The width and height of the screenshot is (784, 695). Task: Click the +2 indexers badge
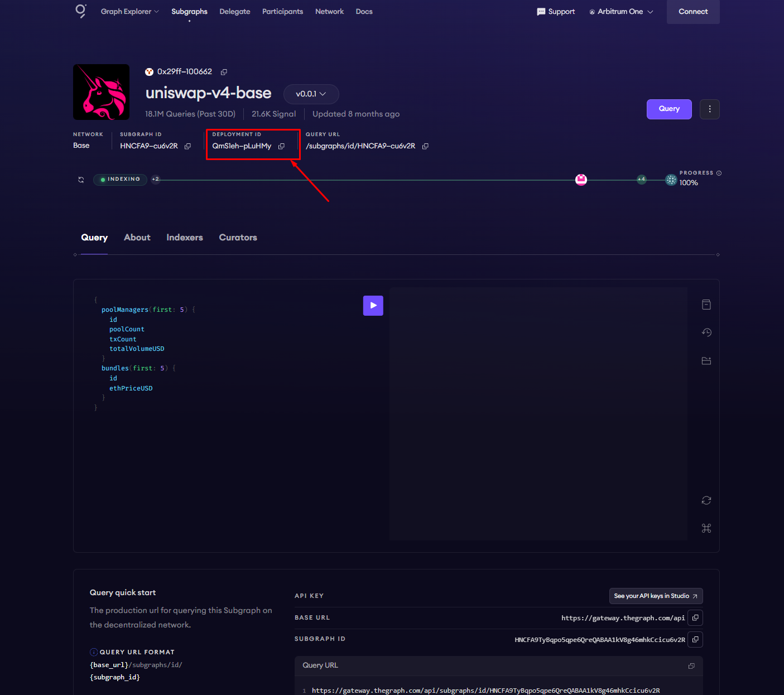[x=156, y=179]
